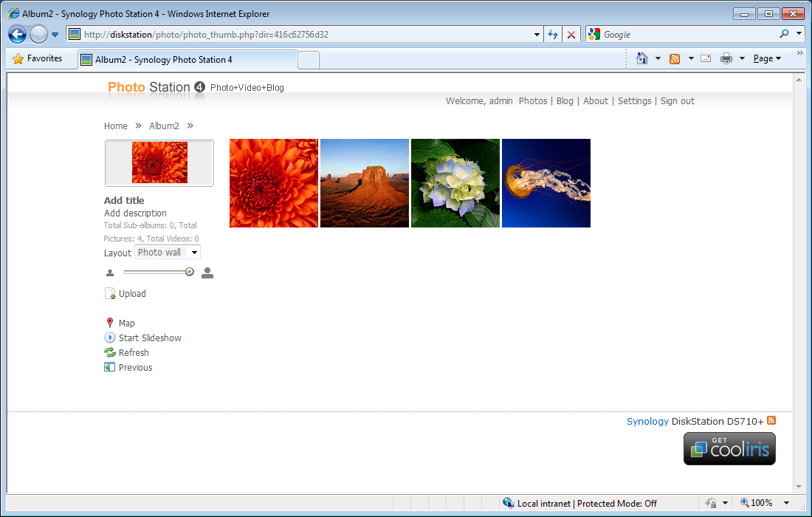Viewport: 812px width, 517px height.
Task: Open the Synology link in footer
Action: tap(647, 421)
